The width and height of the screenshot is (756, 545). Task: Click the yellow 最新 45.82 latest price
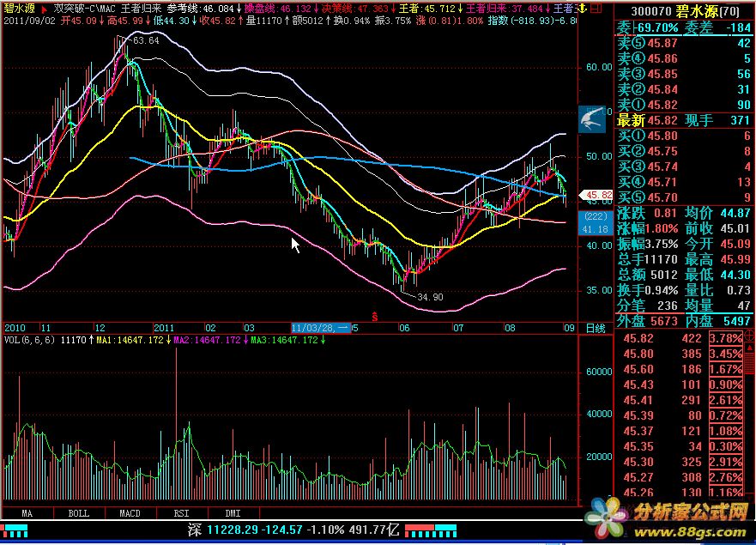648,120
